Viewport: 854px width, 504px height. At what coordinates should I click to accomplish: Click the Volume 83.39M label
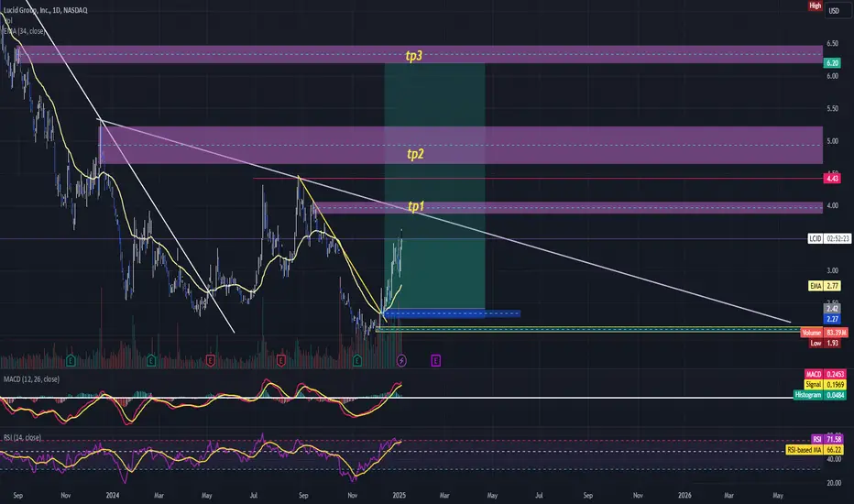coord(824,333)
